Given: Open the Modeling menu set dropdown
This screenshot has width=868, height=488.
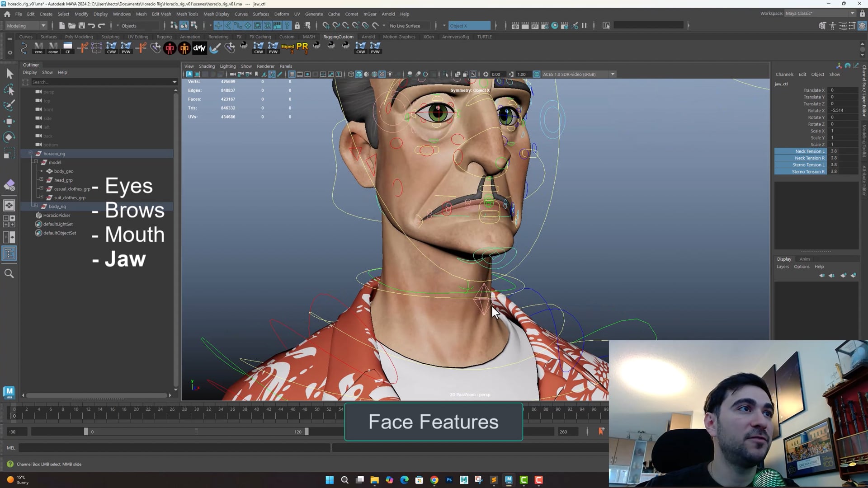Looking at the screenshot, I should coord(26,26).
